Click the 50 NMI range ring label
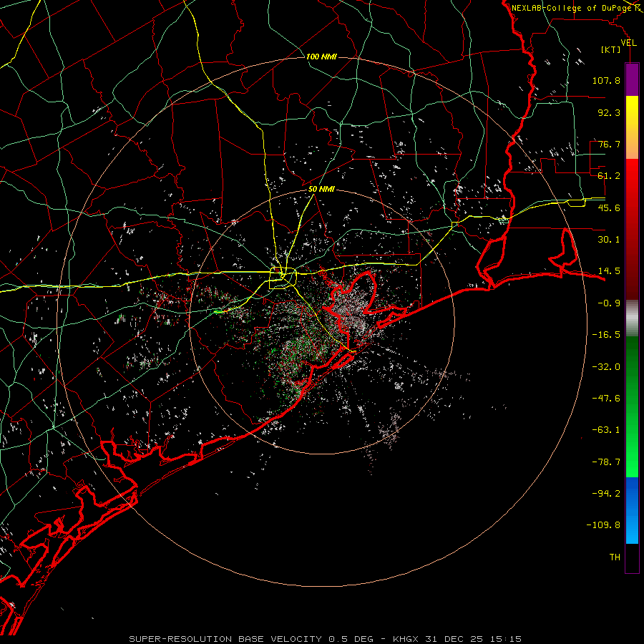This screenshot has width=644, height=644. (x=321, y=190)
